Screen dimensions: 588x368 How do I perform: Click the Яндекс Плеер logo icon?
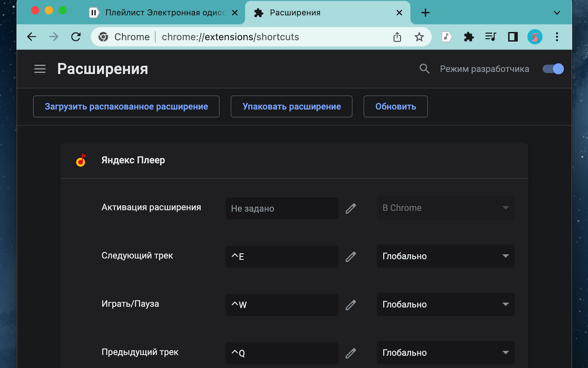click(x=81, y=160)
